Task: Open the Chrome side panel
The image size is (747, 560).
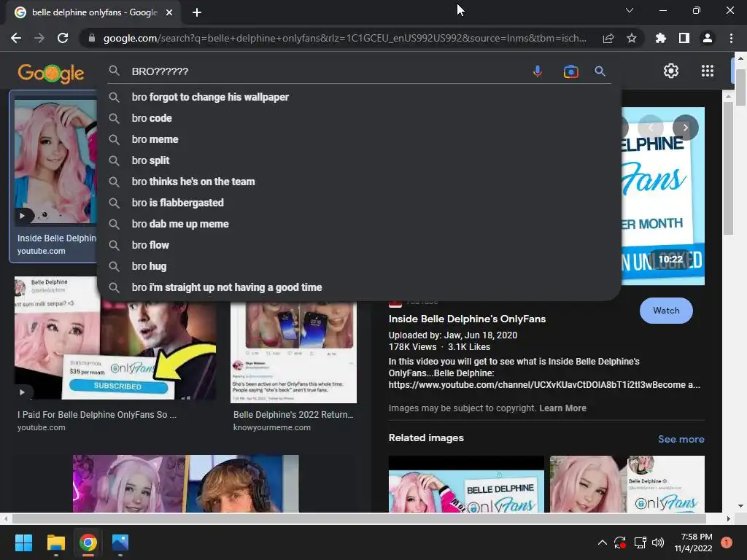Action: [x=684, y=38]
